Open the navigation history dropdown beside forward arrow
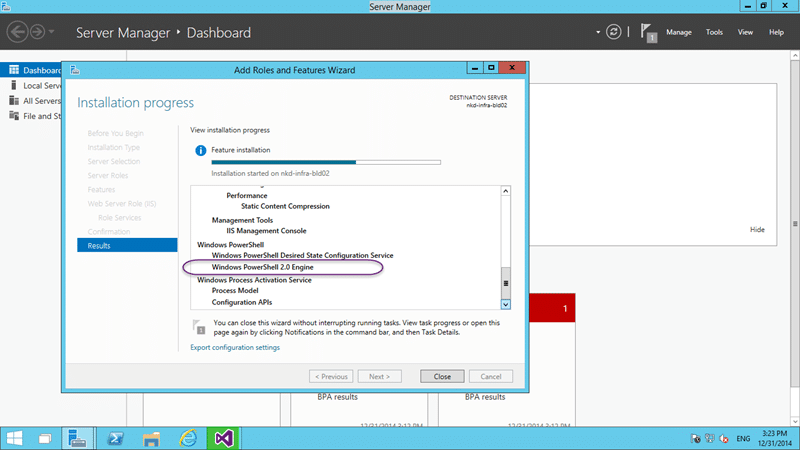The image size is (800, 450). [x=52, y=32]
